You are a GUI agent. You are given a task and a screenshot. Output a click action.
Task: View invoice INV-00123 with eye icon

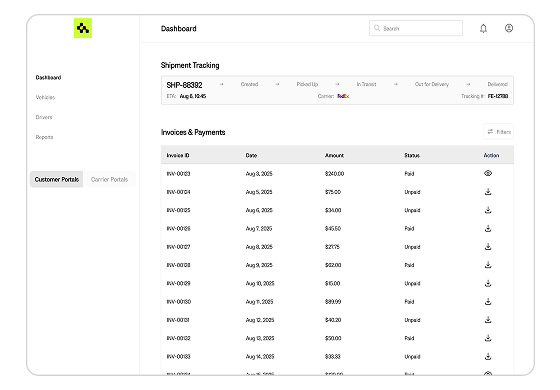pyautogui.click(x=488, y=173)
